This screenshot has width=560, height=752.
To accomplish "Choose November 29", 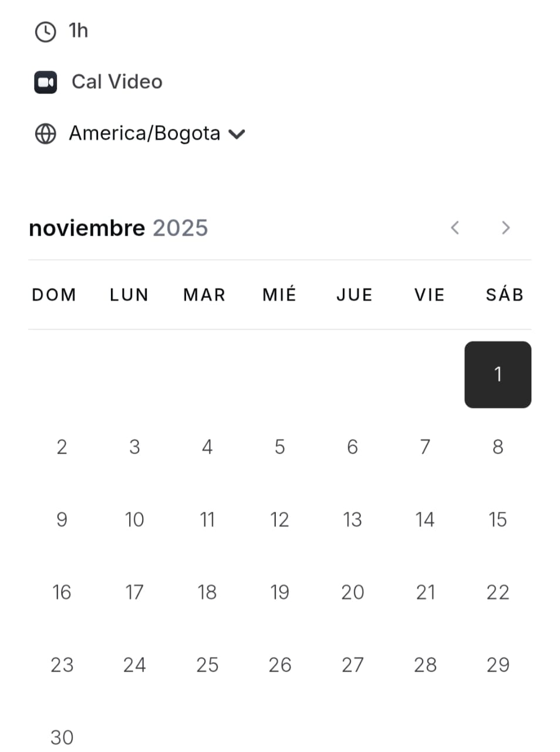I will 497,665.
